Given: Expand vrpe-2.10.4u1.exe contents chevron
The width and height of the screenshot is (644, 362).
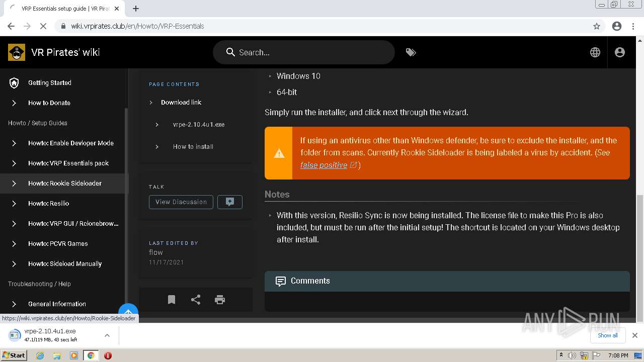Looking at the screenshot, I should pyautogui.click(x=157, y=125).
